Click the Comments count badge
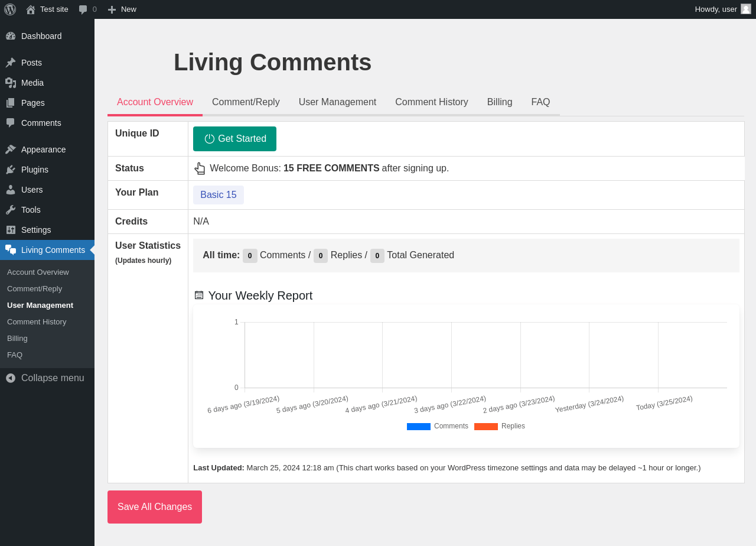756x546 pixels. 250,256
